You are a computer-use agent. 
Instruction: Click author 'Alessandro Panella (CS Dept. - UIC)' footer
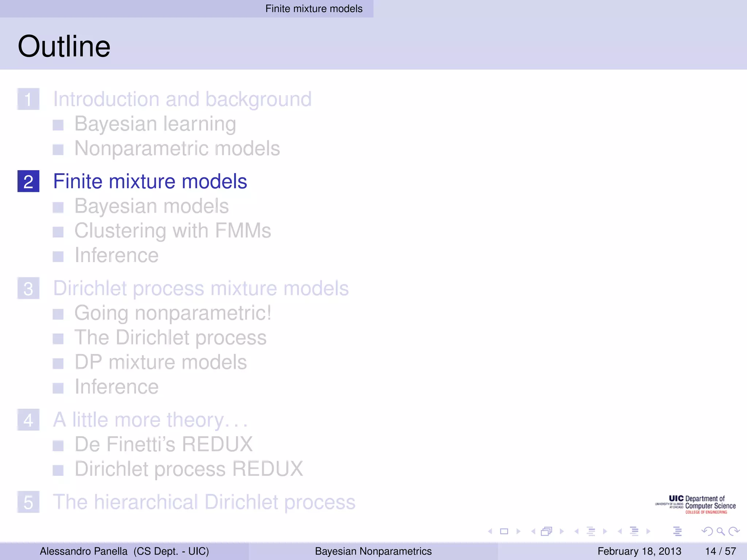pos(124,551)
